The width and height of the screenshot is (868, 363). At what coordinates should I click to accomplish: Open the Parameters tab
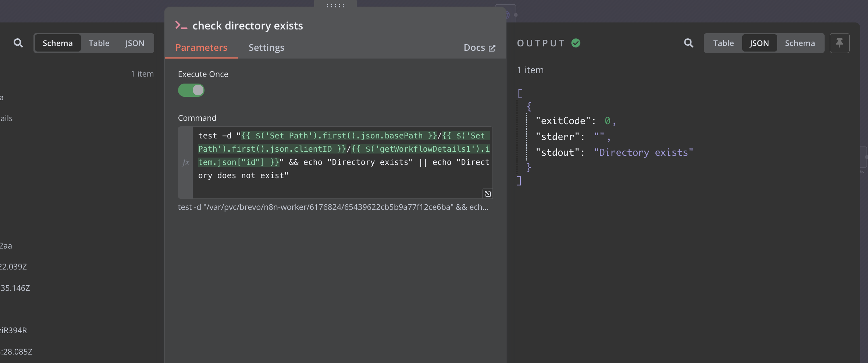[201, 47]
